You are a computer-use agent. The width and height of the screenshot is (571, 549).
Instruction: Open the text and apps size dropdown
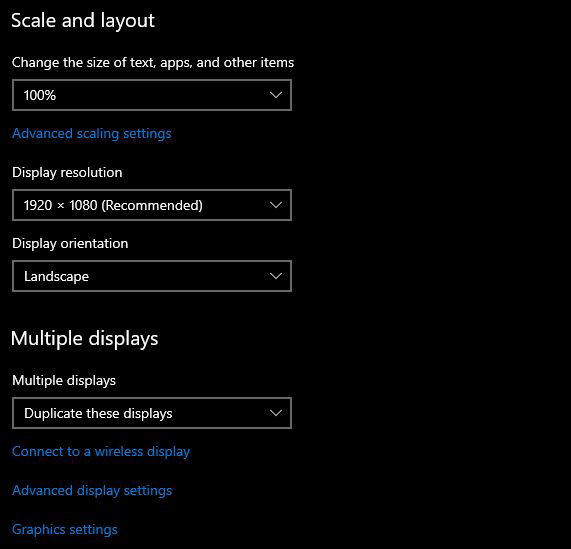(x=152, y=95)
